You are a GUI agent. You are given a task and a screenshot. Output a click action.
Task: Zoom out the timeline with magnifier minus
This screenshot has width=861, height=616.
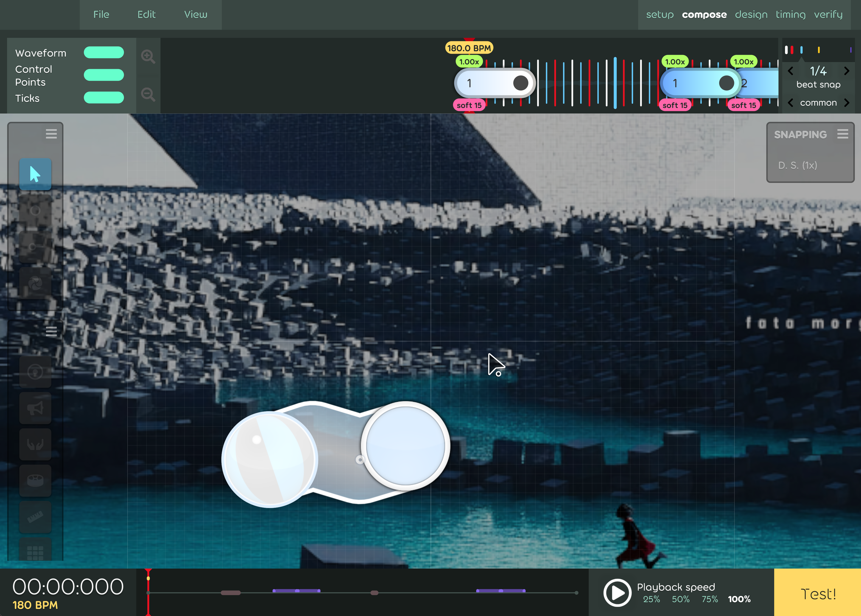coord(148,94)
